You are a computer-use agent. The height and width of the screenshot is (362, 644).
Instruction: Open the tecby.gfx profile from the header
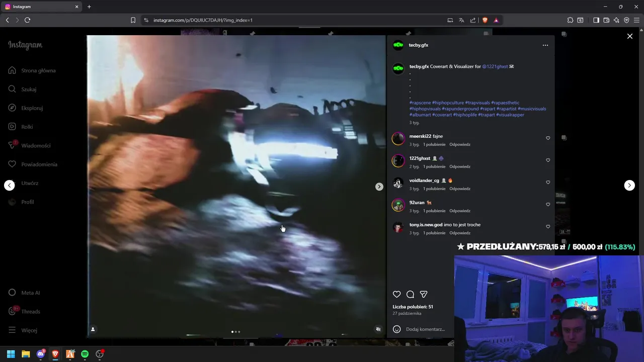click(419, 45)
